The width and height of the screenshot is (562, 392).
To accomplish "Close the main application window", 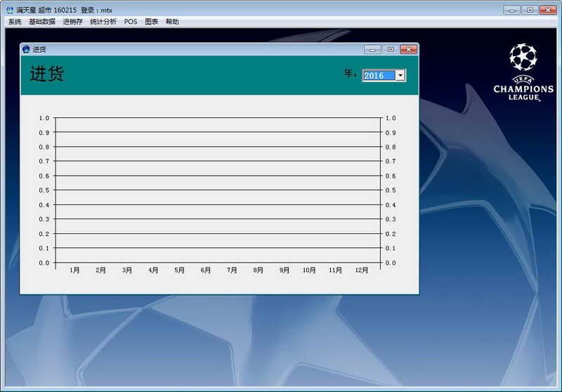I will tap(548, 10).
